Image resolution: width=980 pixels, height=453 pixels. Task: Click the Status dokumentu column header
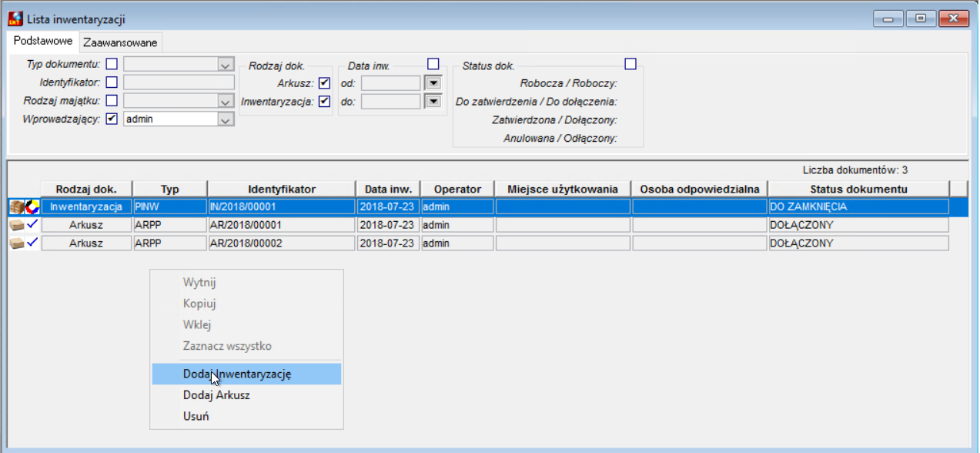pos(858,189)
